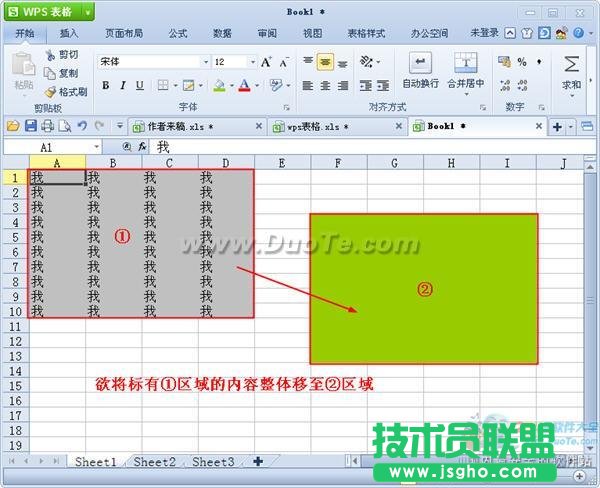Expand the font color dropdown arrow
The image size is (600, 488).
(x=257, y=85)
